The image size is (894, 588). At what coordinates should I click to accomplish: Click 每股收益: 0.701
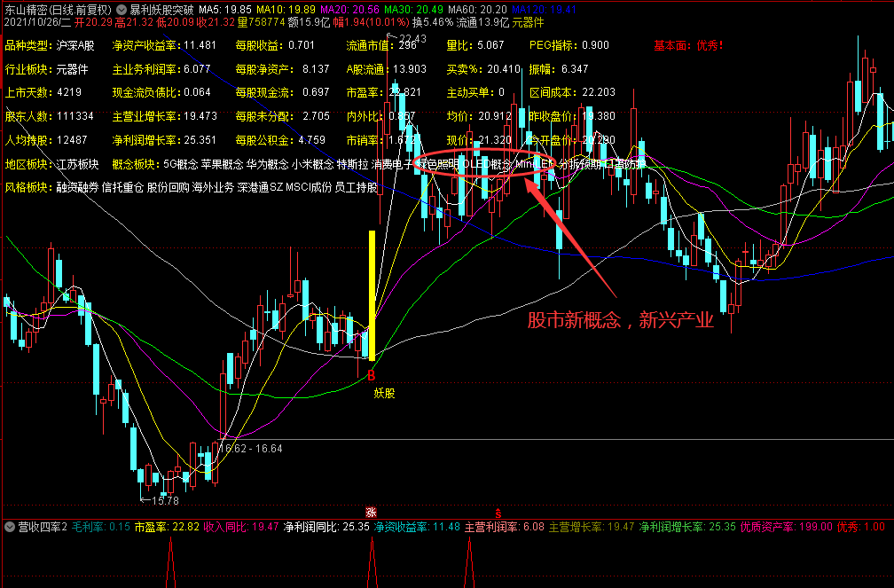(275, 45)
